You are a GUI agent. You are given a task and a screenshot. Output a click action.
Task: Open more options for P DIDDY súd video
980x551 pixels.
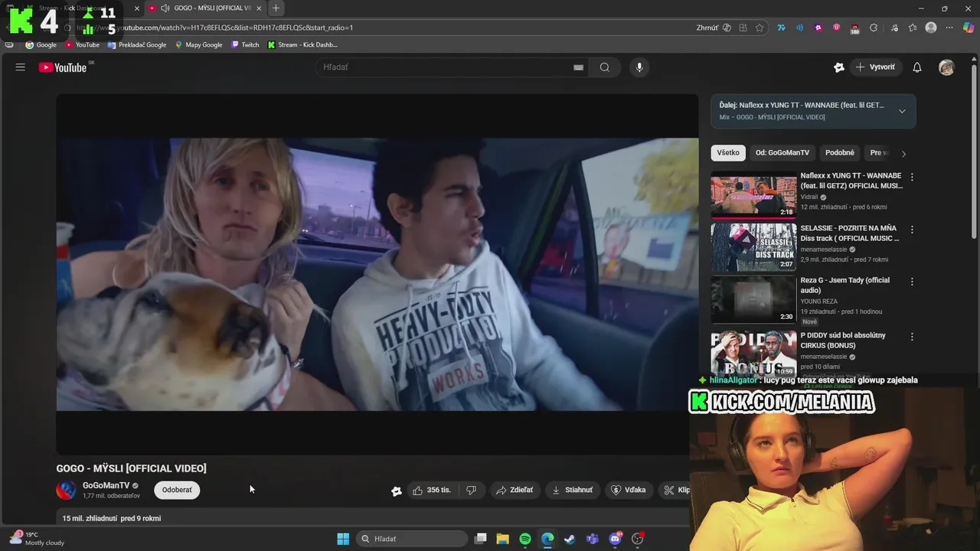pyautogui.click(x=911, y=337)
